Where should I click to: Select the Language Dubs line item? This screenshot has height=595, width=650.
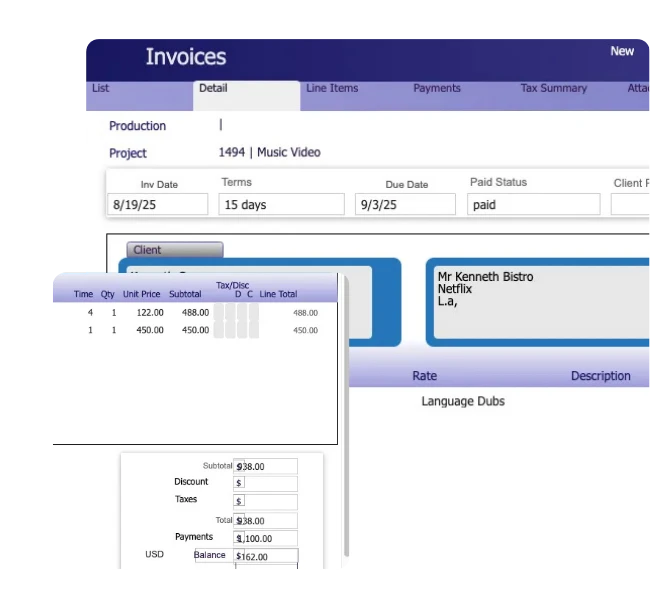pos(463,401)
